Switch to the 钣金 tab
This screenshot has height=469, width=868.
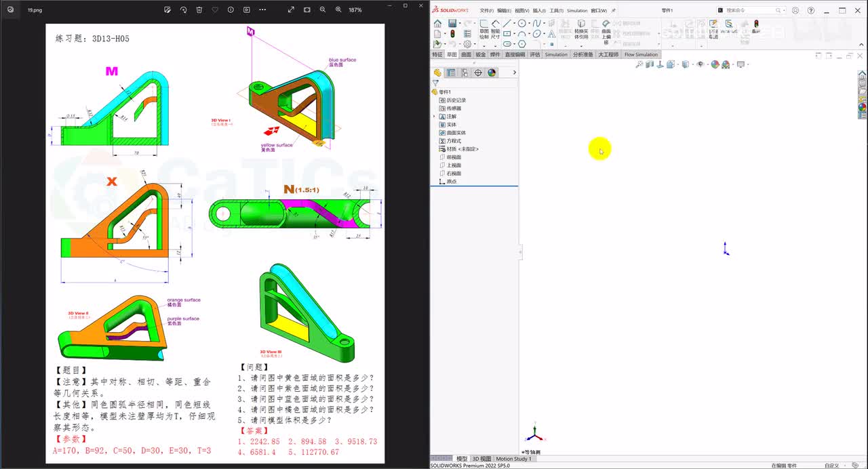pos(480,55)
